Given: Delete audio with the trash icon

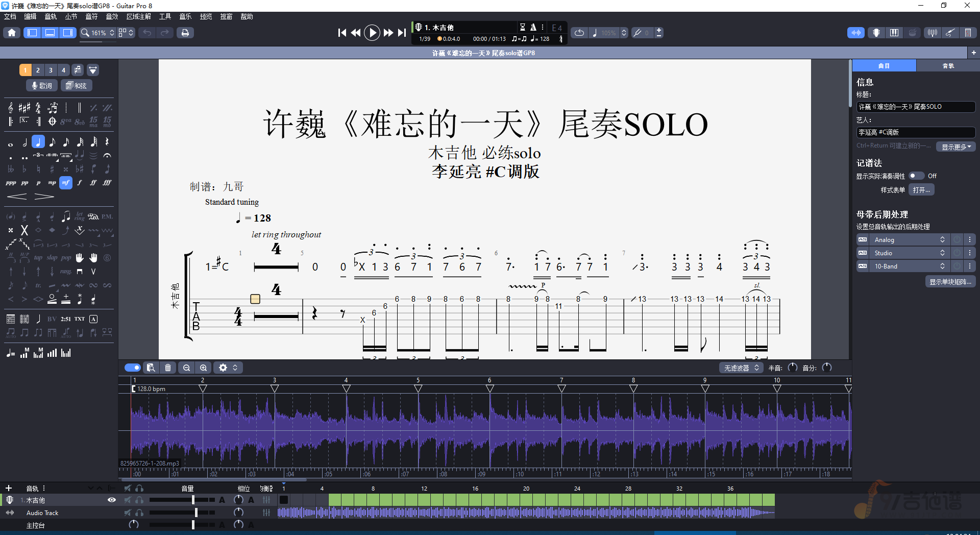Looking at the screenshot, I should 168,368.
